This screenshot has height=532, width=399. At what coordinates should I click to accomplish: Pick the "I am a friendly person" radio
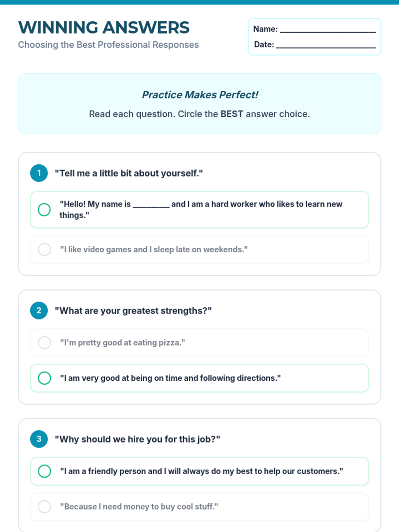pyautogui.click(x=44, y=471)
